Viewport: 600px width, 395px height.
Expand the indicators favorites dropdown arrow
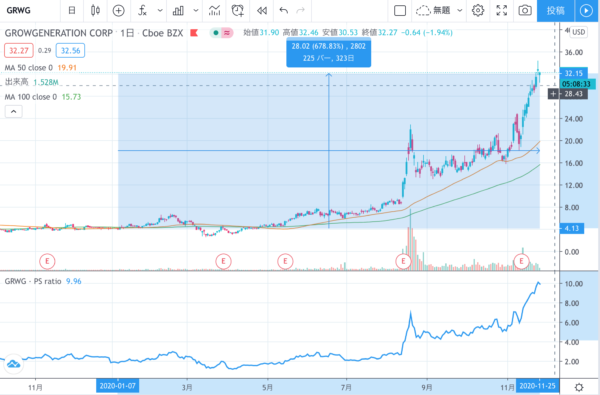160,10
